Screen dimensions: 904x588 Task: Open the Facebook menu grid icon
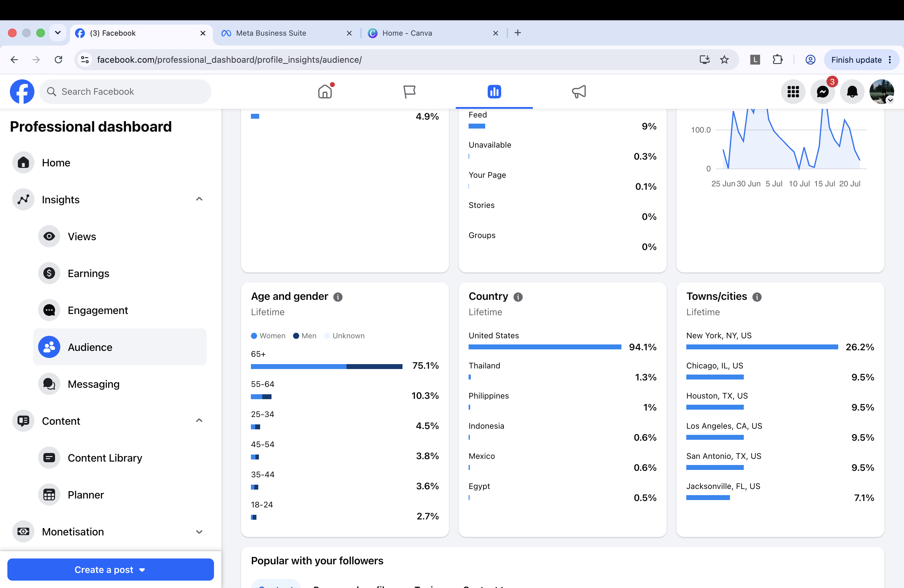(x=793, y=92)
